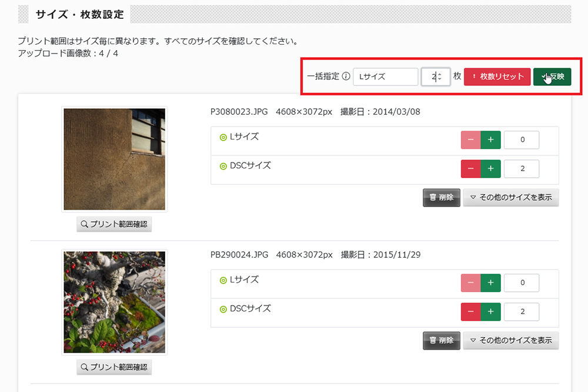The width and height of the screenshot is (588, 392).
Task: Decrease DSCサイズ count for P3080023.JPG
Action: [x=470, y=168]
